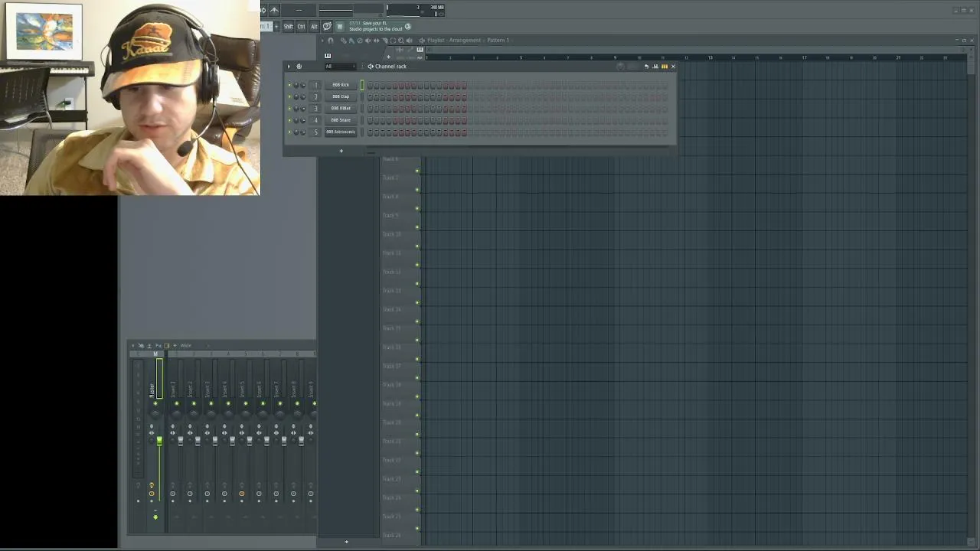Add a new channel with plus button
Image resolution: width=980 pixels, height=551 pixels.
(341, 151)
